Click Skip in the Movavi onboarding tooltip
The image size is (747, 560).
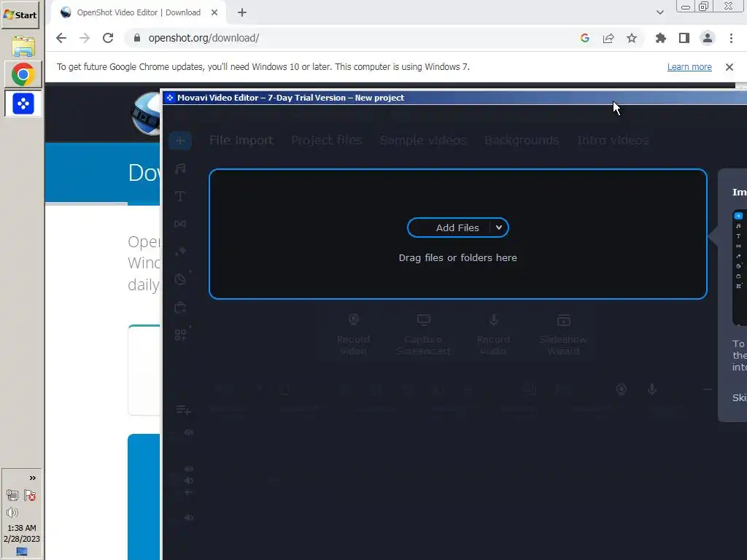click(x=740, y=397)
